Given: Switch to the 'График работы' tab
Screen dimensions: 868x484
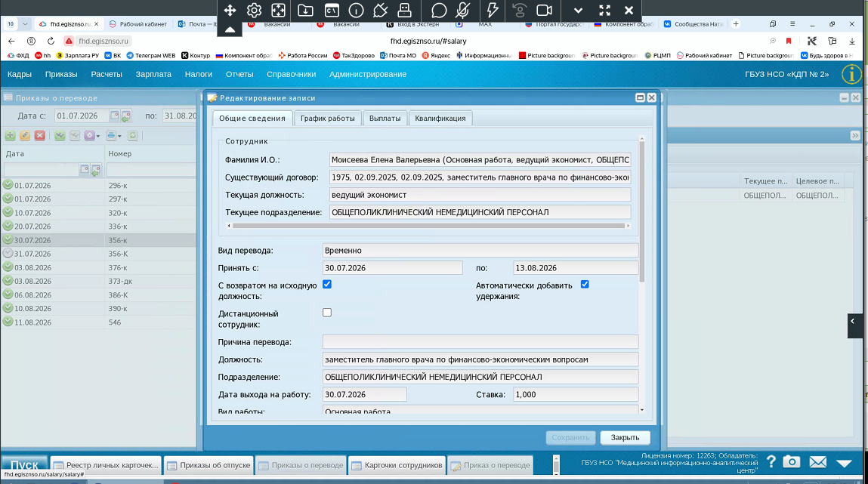Looking at the screenshot, I should [x=328, y=119].
